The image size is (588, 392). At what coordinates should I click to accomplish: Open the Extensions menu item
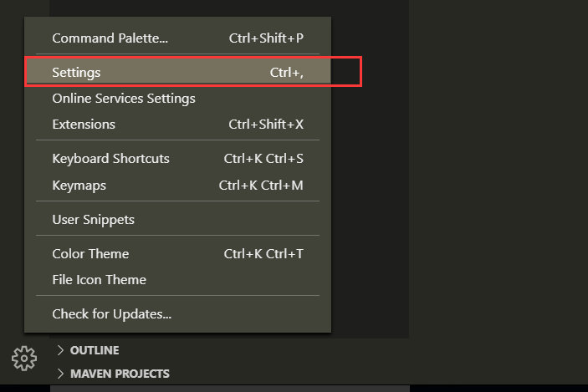pos(84,125)
